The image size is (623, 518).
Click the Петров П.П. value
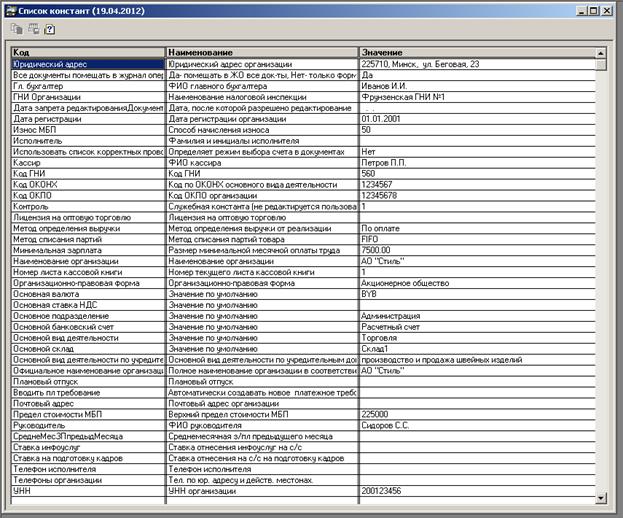[x=383, y=162]
